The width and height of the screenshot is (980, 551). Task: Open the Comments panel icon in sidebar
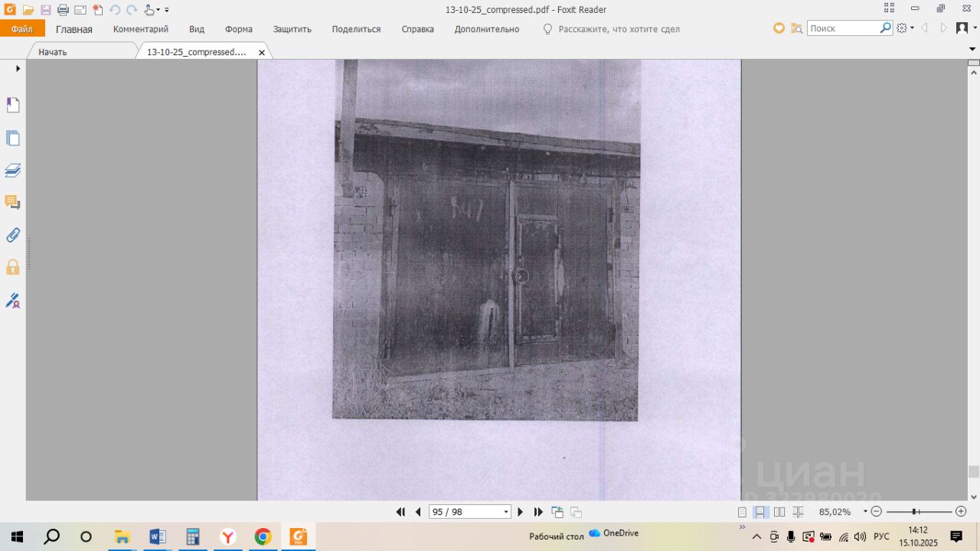click(13, 202)
